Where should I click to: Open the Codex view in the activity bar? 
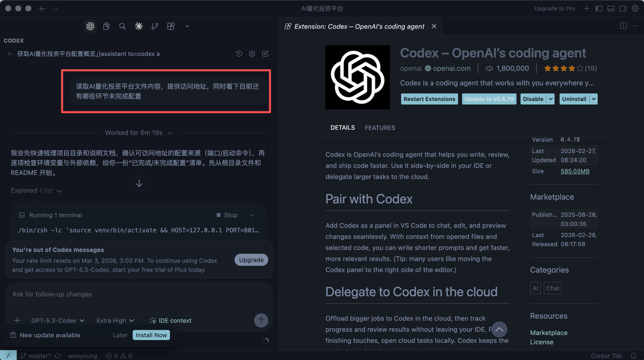pyautogui.click(x=90, y=26)
